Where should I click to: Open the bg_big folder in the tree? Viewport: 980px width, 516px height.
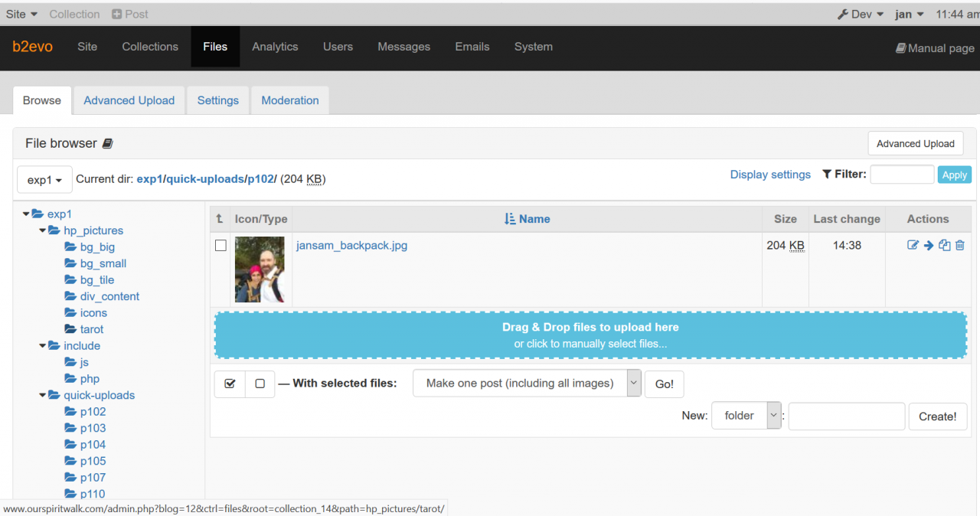tap(97, 247)
